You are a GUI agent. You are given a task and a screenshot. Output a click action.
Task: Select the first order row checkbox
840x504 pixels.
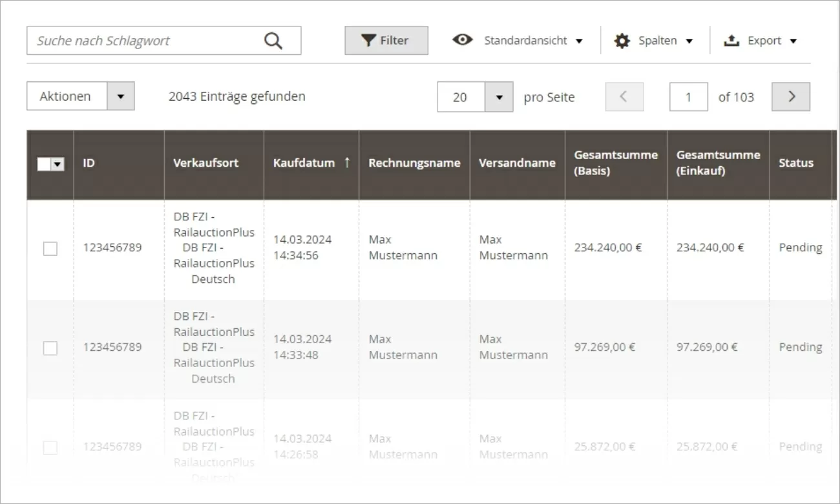[x=50, y=248]
